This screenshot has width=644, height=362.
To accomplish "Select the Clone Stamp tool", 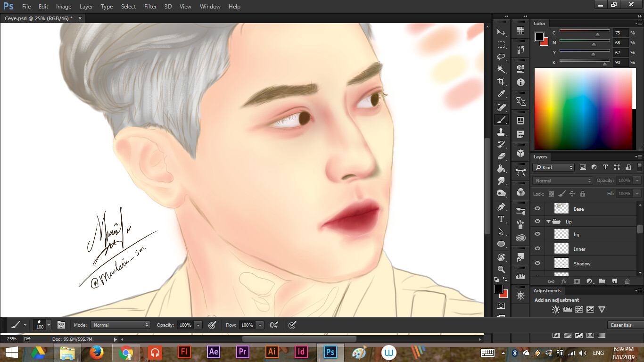I will coord(501,132).
